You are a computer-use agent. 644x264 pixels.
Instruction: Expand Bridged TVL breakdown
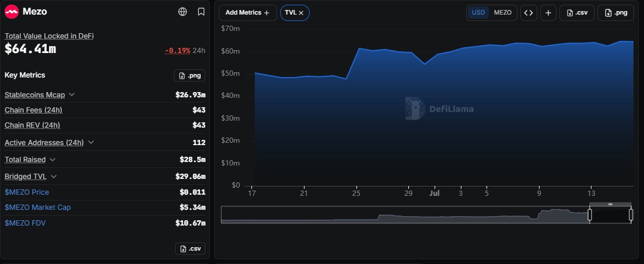click(x=54, y=177)
